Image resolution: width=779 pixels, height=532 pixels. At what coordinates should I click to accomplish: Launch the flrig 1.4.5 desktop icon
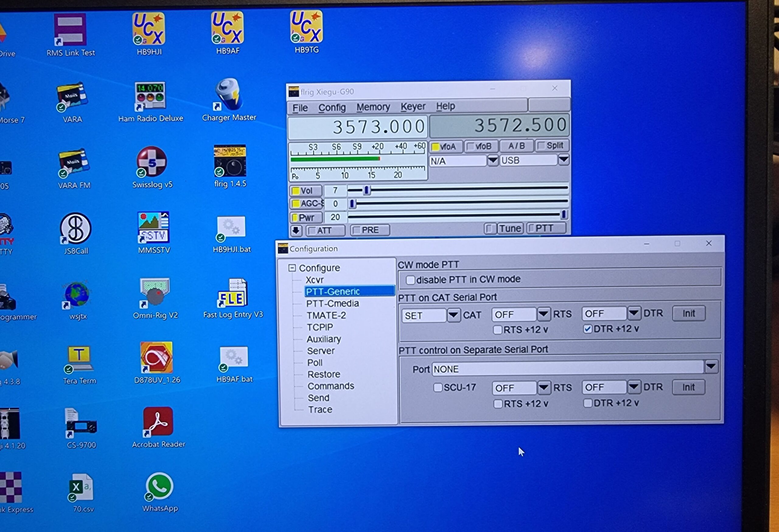(x=230, y=161)
